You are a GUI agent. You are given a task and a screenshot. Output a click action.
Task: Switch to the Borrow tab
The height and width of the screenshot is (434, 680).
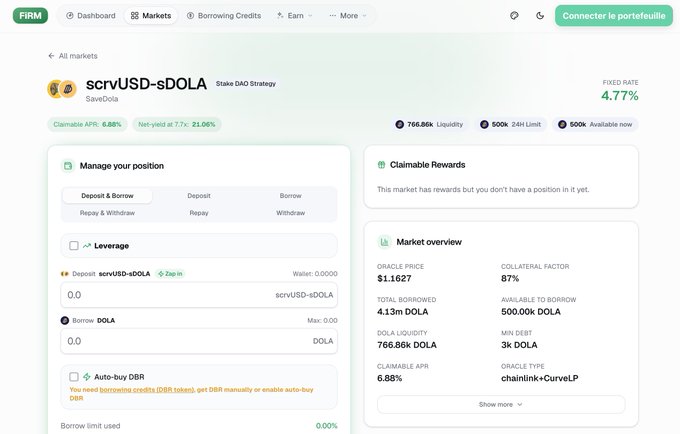290,196
